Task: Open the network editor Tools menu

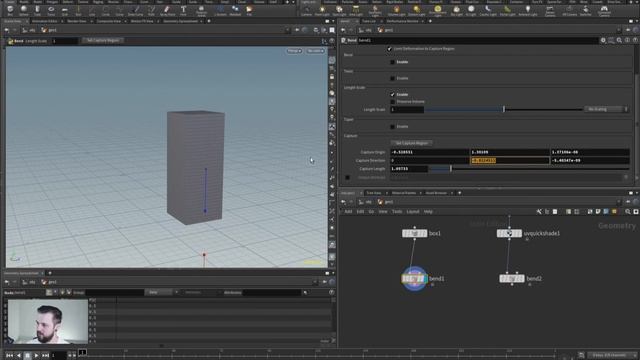Action: click(397, 211)
